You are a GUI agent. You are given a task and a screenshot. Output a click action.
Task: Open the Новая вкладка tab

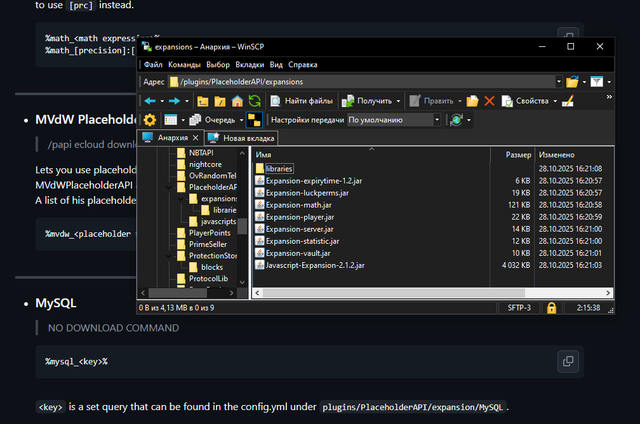click(x=241, y=138)
